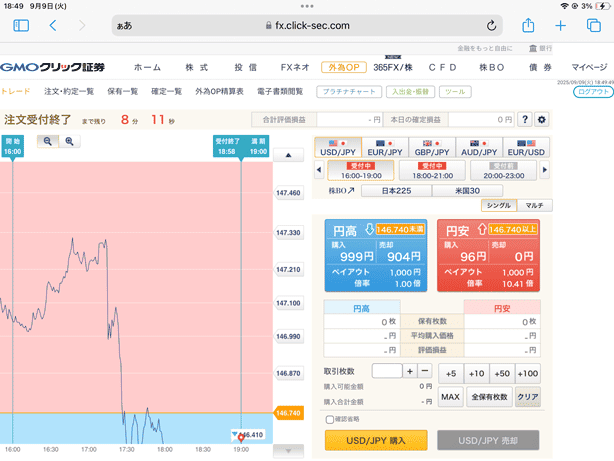The width and height of the screenshot is (614, 461).
Task: Tap the 取引枚数 input field
Action: (386, 372)
